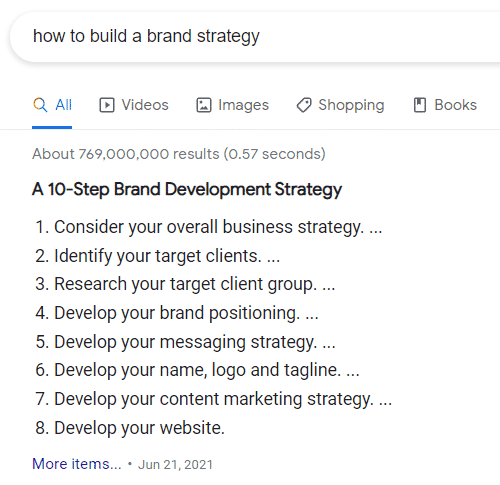The image size is (500, 485).
Task: Click list item Identify your target clients
Action: pyautogui.click(x=158, y=256)
